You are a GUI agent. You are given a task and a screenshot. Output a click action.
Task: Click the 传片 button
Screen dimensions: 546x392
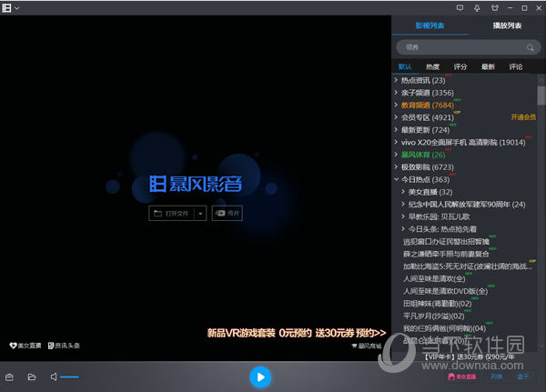pos(227,213)
